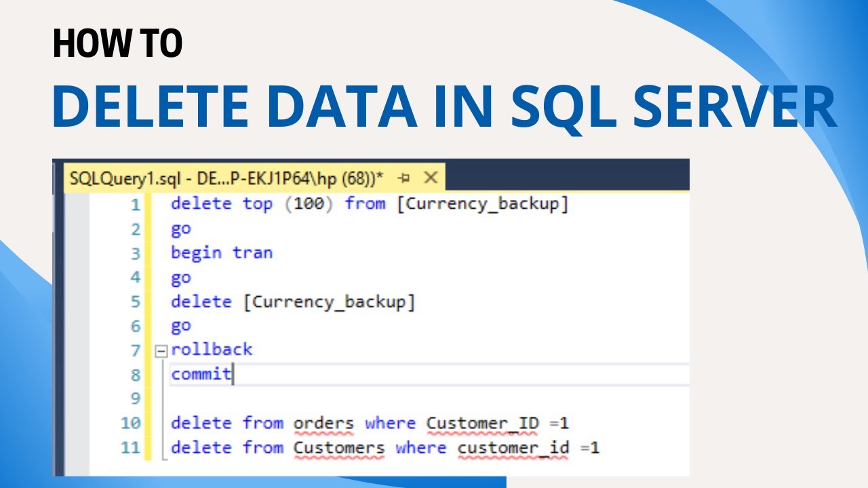
Task: Close the SQLQuery1.sql tab
Action: click(x=431, y=178)
